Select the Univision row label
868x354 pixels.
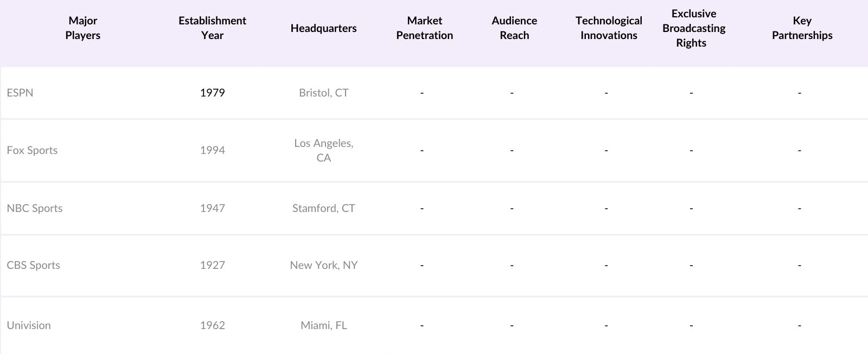[29, 325]
